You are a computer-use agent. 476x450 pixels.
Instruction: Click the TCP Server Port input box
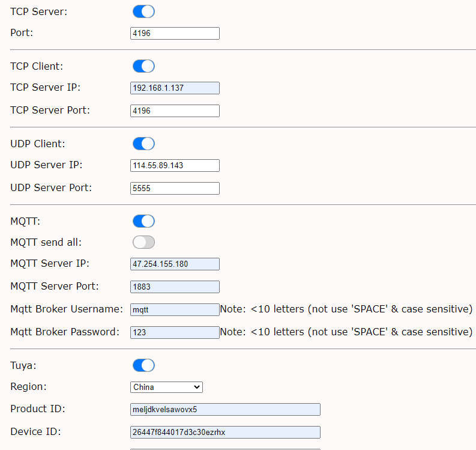(175, 111)
